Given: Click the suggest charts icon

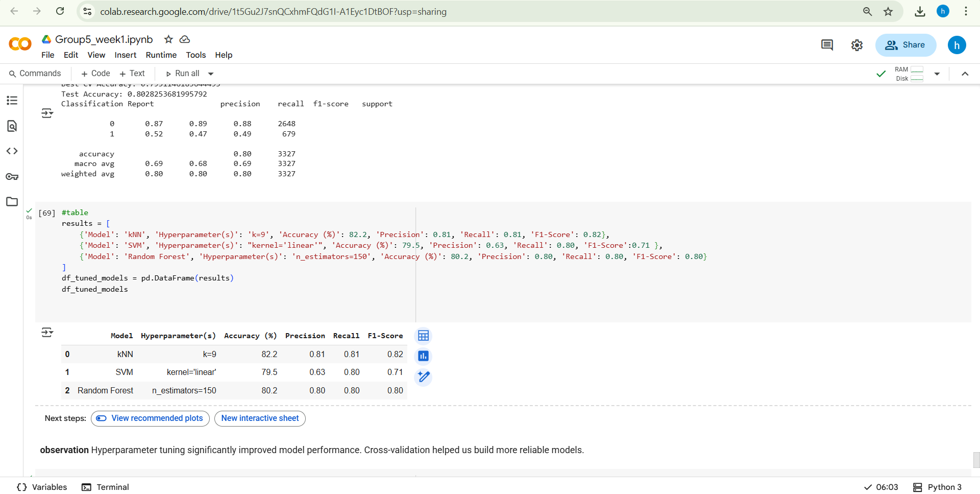Looking at the screenshot, I should click(x=423, y=356).
